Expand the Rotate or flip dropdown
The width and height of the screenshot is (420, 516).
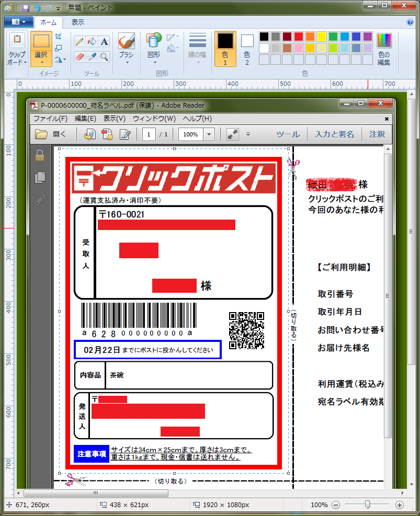pos(60,60)
